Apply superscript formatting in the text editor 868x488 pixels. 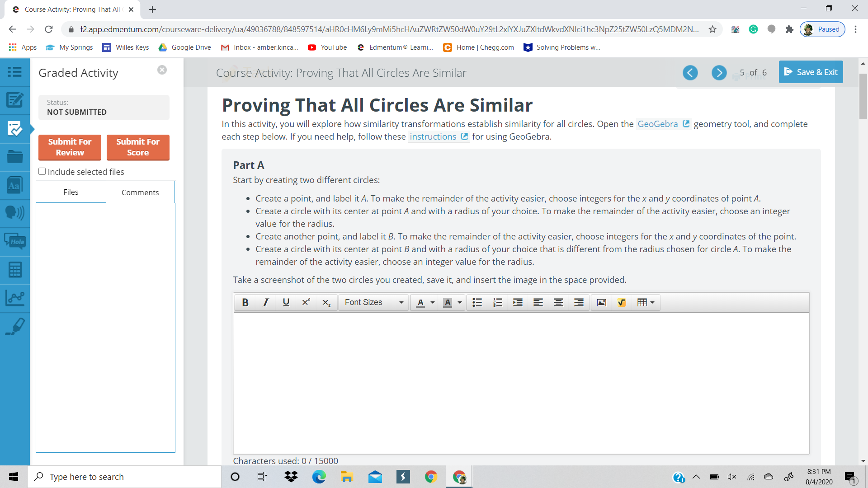click(x=306, y=302)
